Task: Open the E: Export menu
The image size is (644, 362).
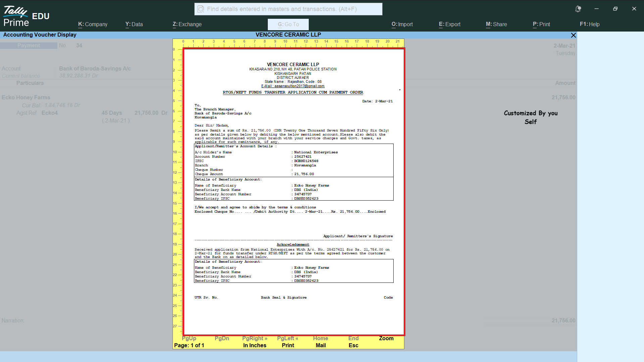Action: [449, 24]
